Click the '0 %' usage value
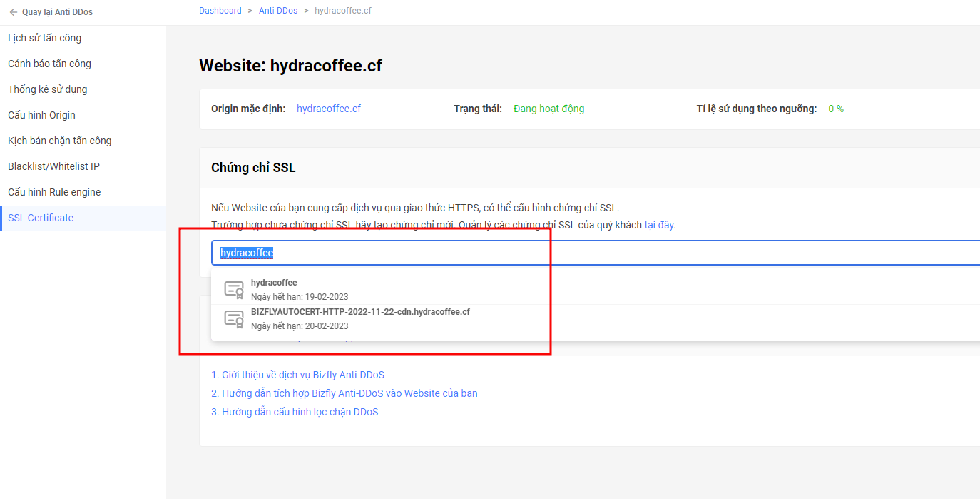 point(836,109)
